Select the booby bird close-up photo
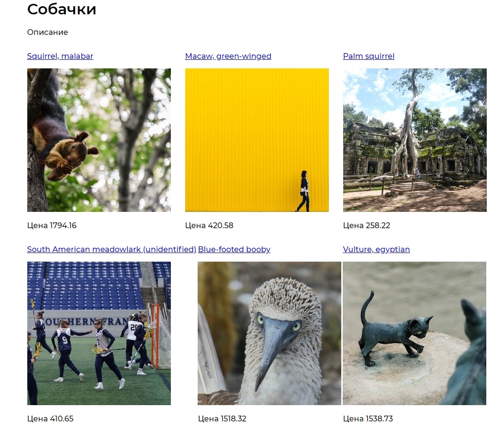Viewport: 504px width, 430px height. (x=269, y=333)
